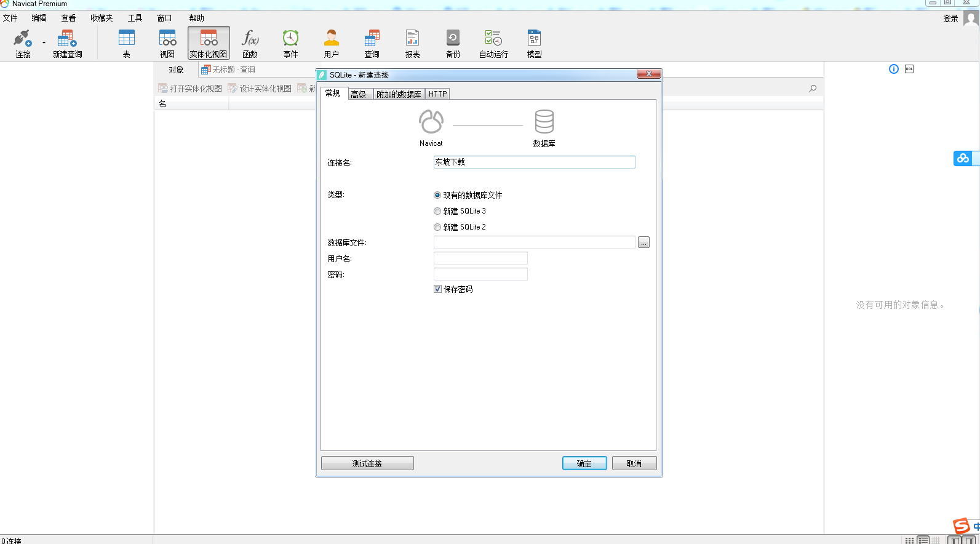Open the 收藏夹 menu

(102, 18)
